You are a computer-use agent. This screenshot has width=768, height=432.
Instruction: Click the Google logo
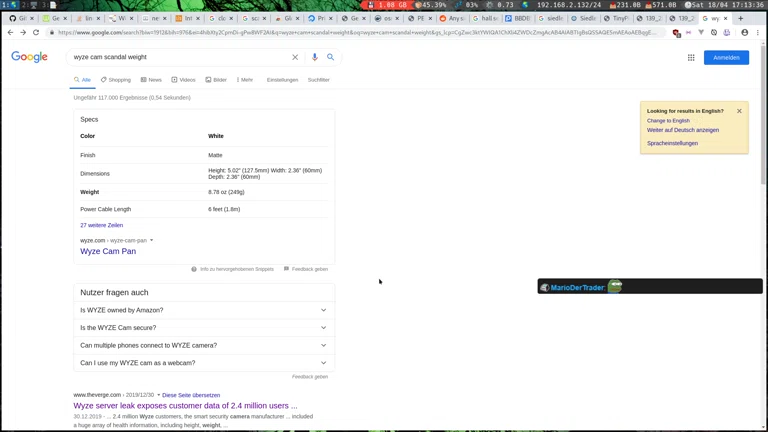pos(29,57)
